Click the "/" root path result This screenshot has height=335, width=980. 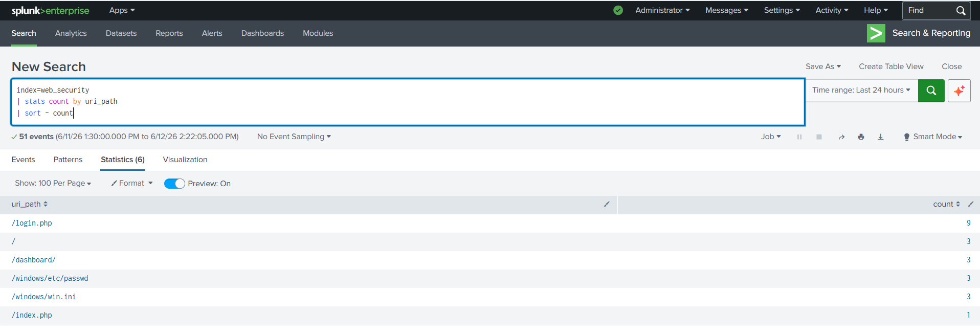click(x=14, y=241)
